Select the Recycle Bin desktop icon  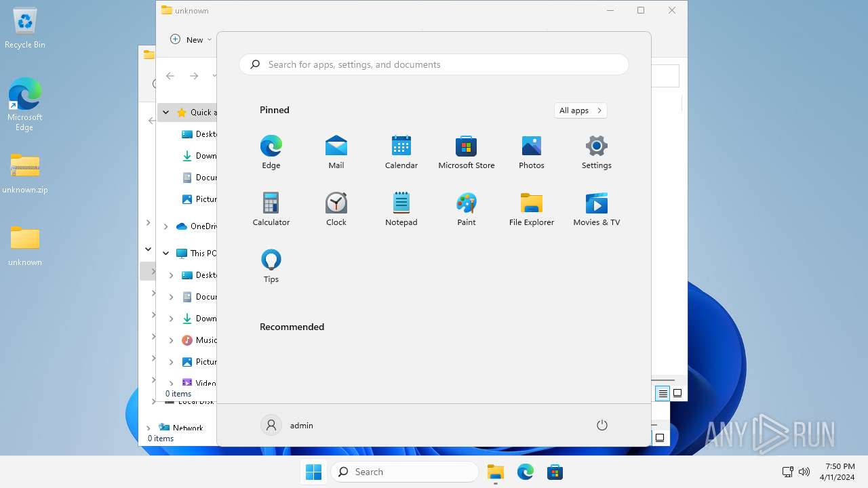coord(25,29)
